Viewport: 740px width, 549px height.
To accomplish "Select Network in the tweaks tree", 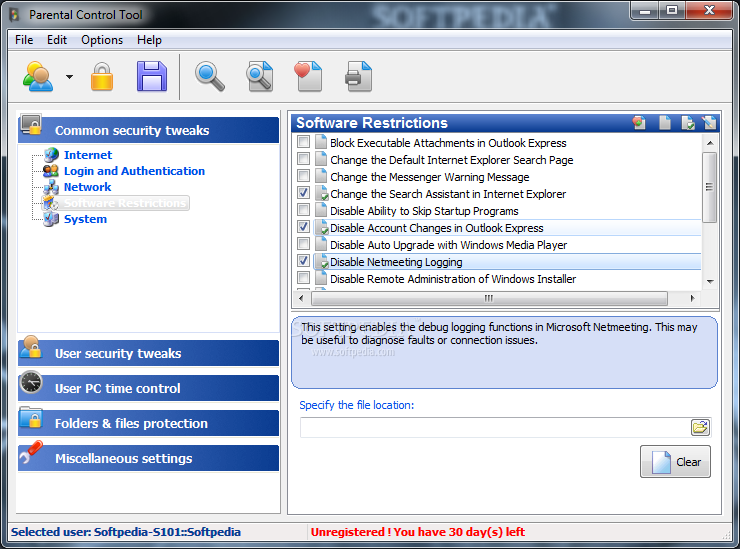I will click(x=87, y=187).
